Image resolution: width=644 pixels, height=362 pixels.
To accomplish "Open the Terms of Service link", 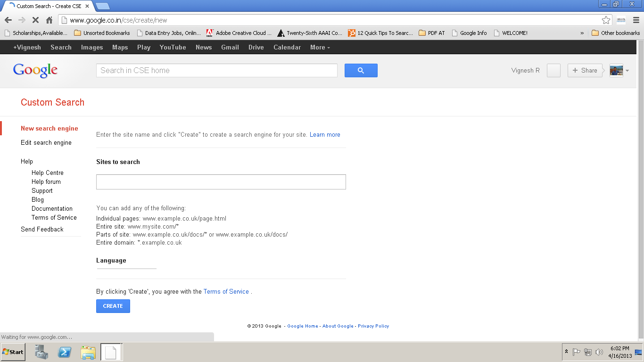I will tap(226, 291).
